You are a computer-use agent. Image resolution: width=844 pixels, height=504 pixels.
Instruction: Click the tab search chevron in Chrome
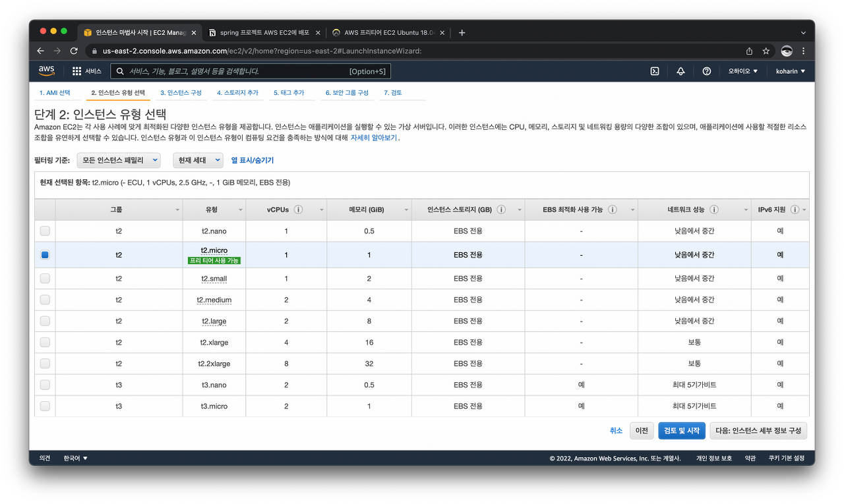coord(803,32)
